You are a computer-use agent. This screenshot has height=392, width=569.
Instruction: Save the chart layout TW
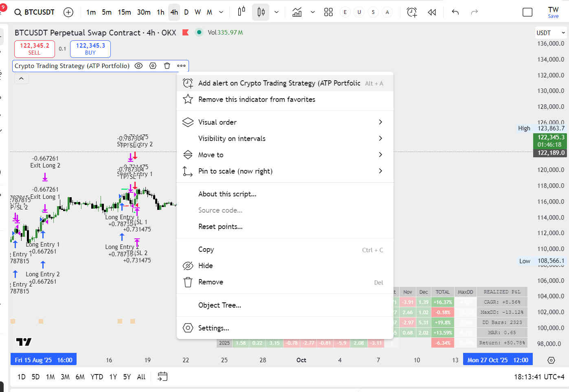[553, 12]
